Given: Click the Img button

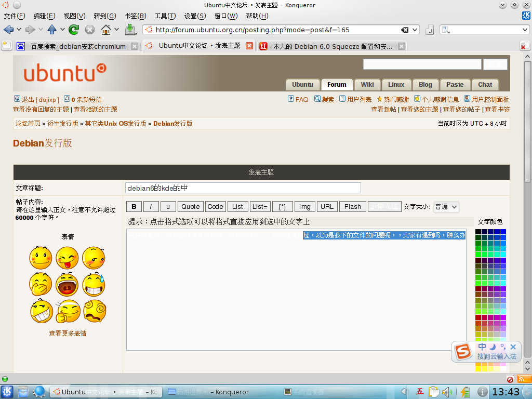Looking at the screenshot, I should (x=304, y=207).
